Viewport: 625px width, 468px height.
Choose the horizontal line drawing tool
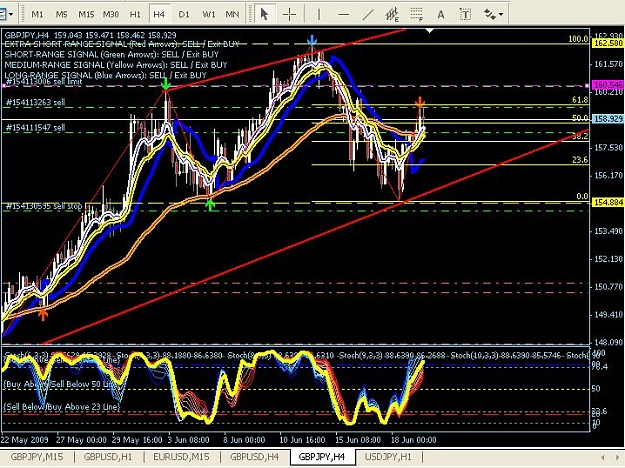click(x=343, y=15)
